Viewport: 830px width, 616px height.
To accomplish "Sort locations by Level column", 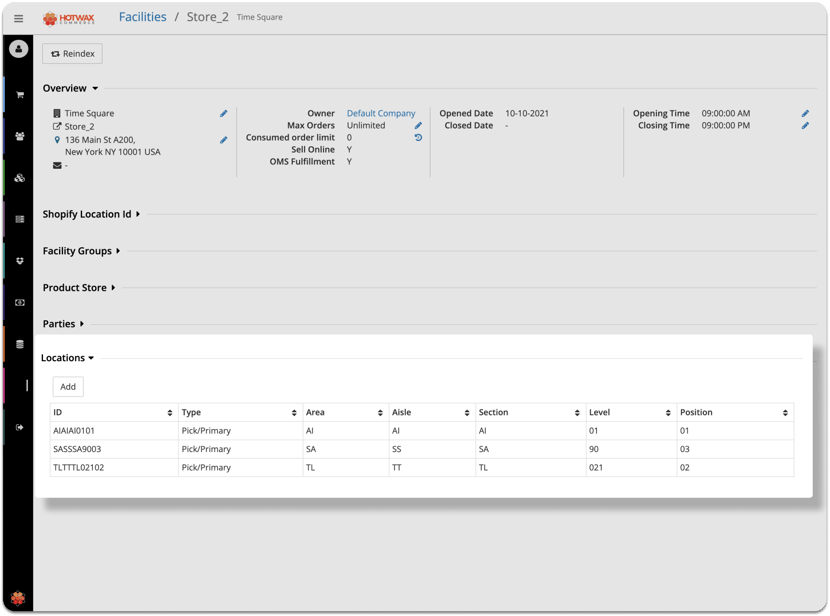I will (668, 413).
